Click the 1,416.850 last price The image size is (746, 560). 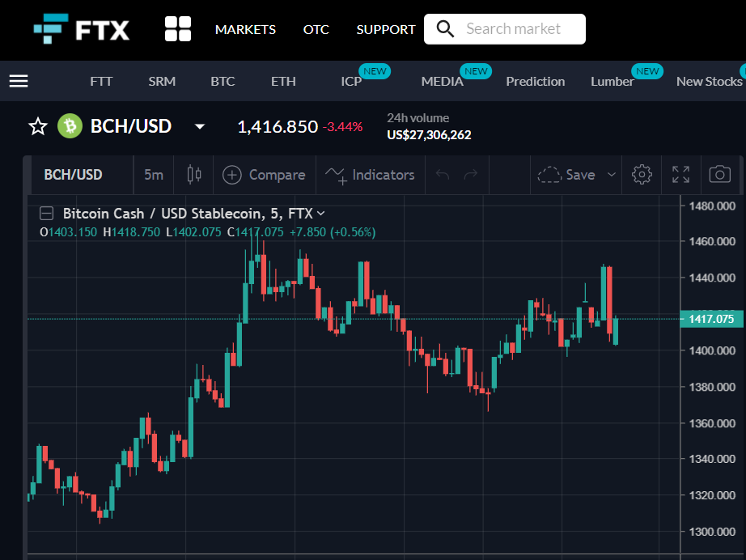(x=278, y=126)
